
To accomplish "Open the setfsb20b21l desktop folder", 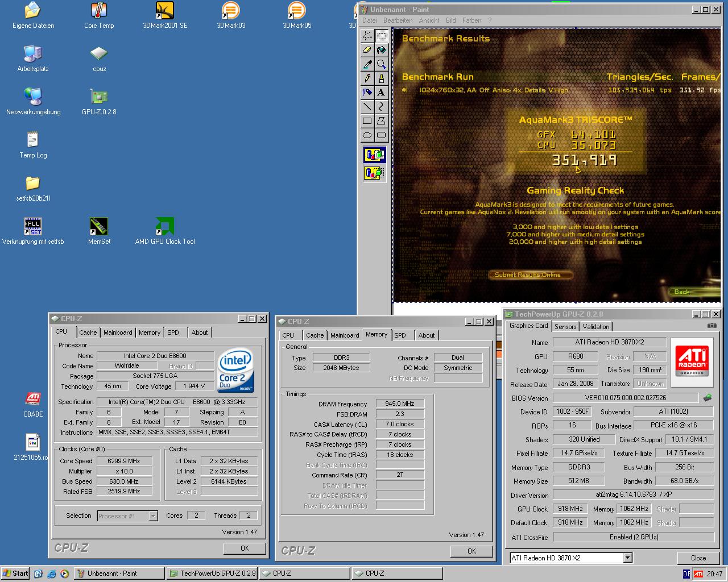I will click(33, 188).
